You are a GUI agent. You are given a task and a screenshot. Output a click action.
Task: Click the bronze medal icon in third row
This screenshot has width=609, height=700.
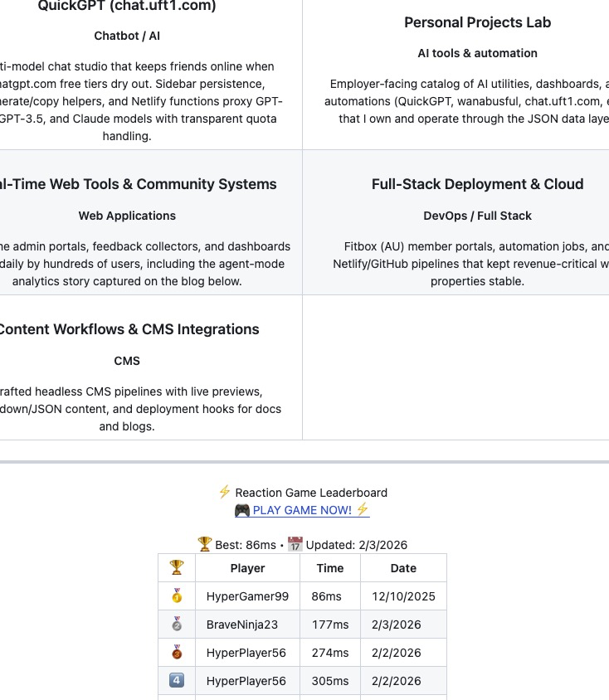coord(177,653)
